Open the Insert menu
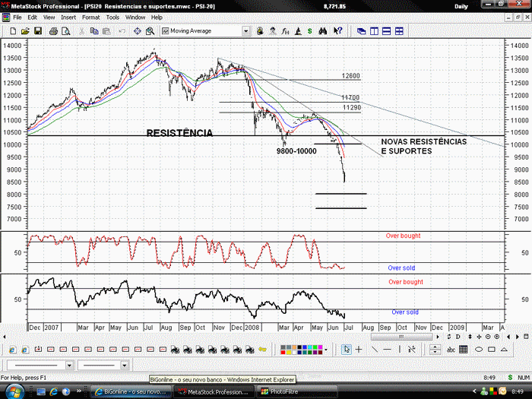This screenshot has width=532, height=399. (68, 17)
